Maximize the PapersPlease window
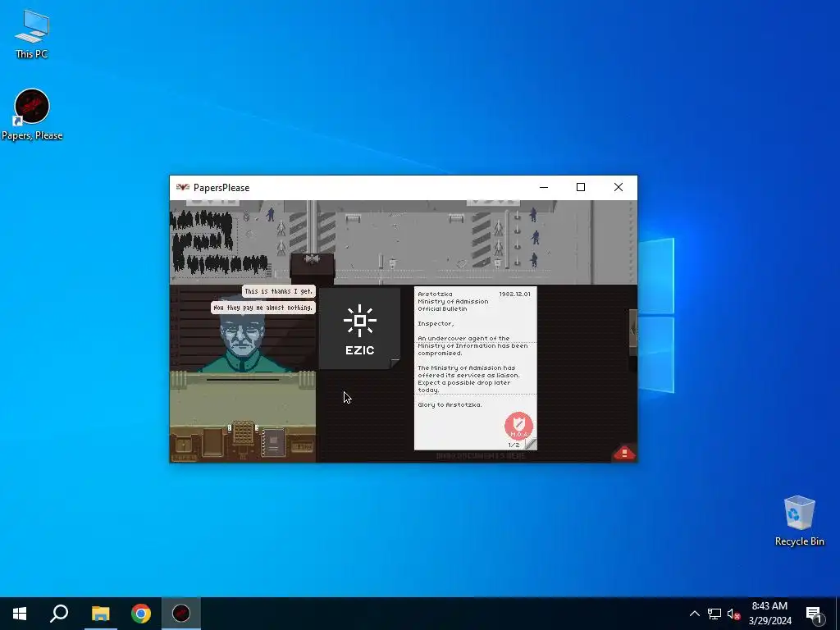 pyautogui.click(x=581, y=188)
